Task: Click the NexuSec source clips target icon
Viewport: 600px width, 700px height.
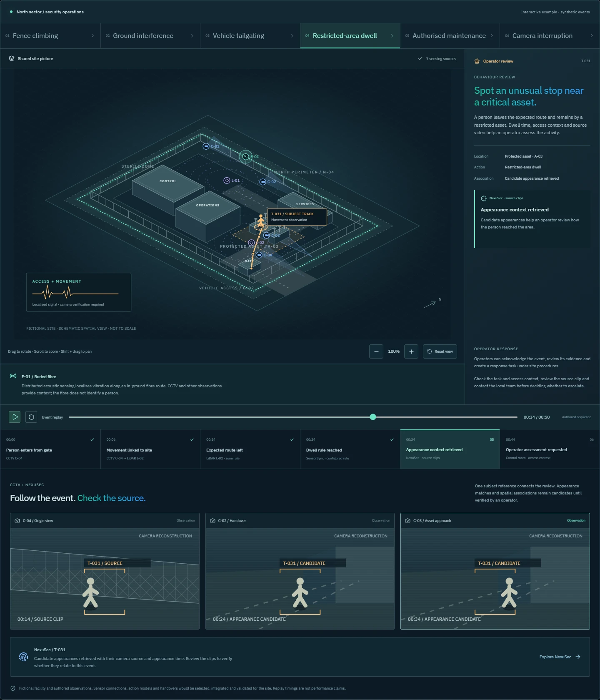Action: [484, 198]
